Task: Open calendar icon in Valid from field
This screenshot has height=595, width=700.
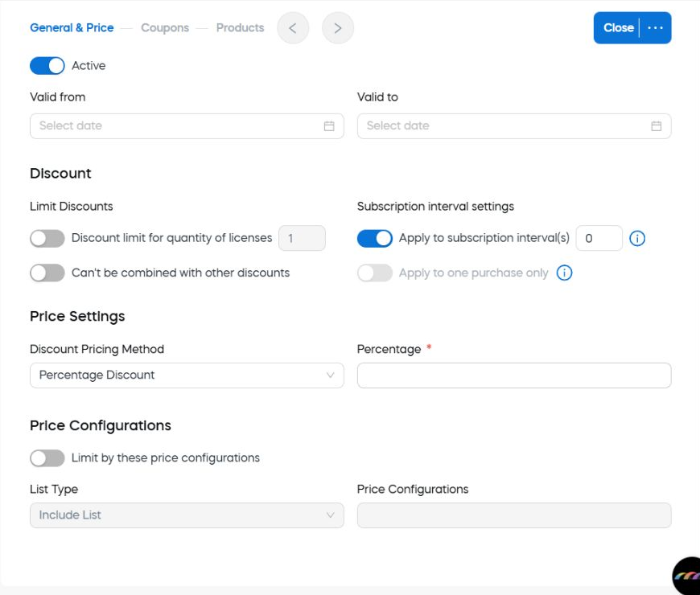Action: [x=329, y=126]
